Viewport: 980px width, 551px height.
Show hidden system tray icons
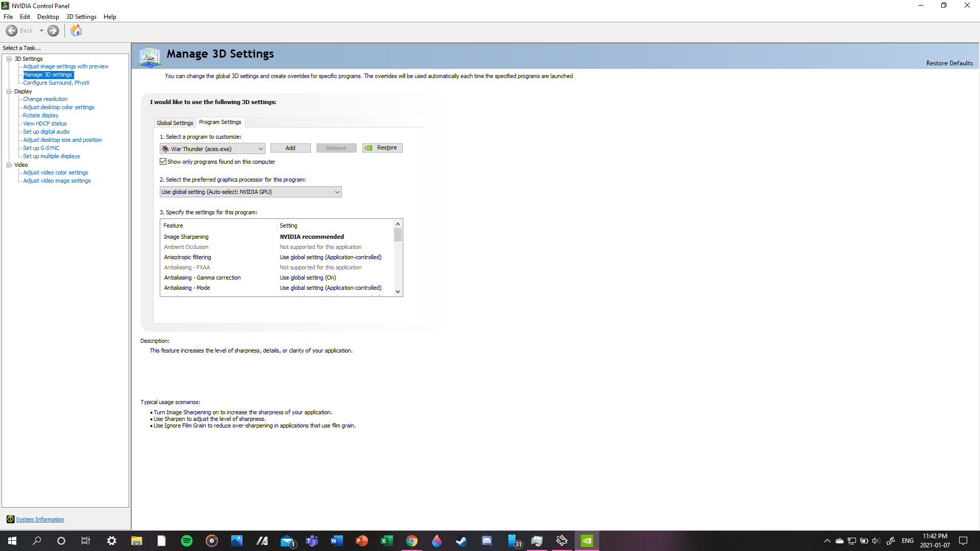tap(827, 541)
